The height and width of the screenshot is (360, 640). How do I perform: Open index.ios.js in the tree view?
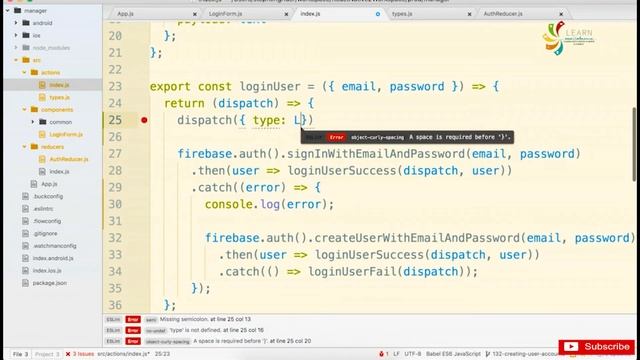coord(47,271)
